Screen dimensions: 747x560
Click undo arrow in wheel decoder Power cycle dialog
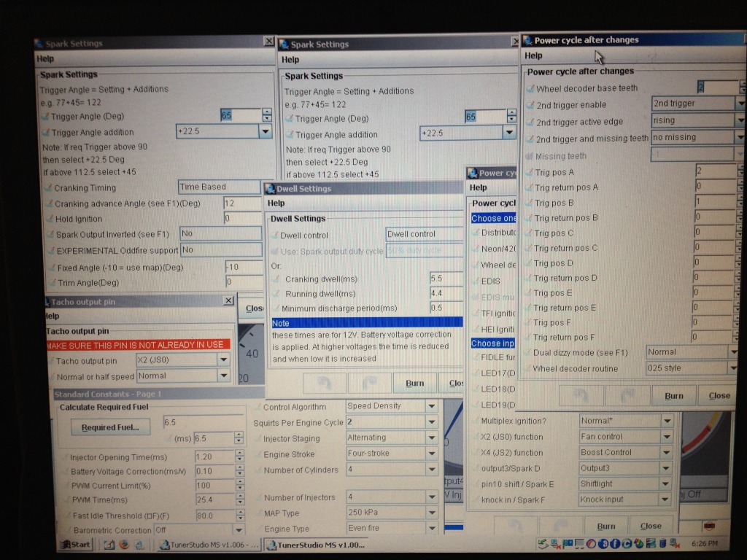click(x=581, y=395)
